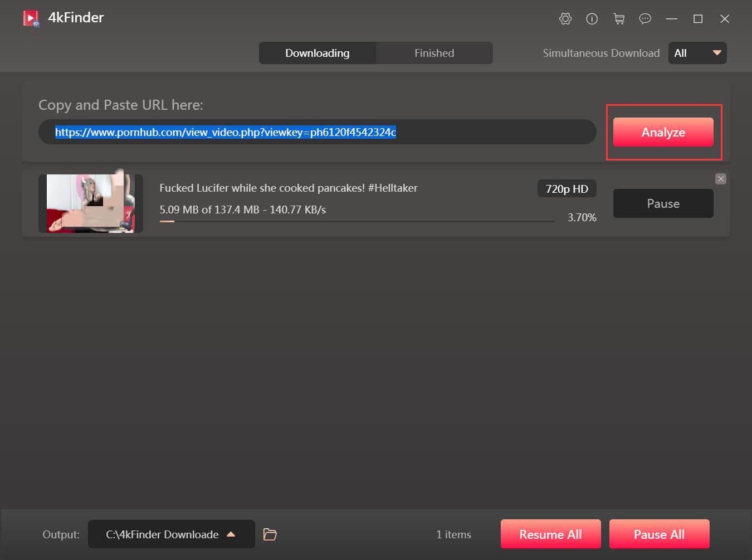752x560 pixels.
Task: Open the info icon in title bar
Action: point(592,19)
